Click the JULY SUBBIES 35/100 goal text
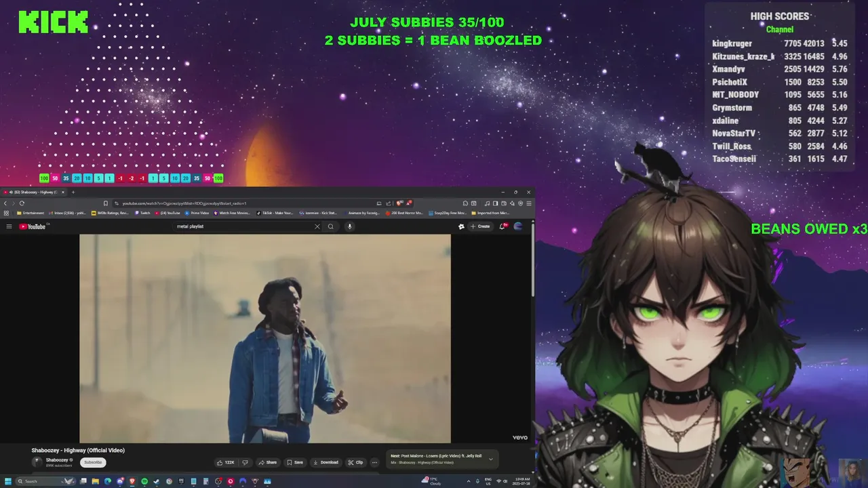Screen dimensions: 868x488 click(427, 23)
